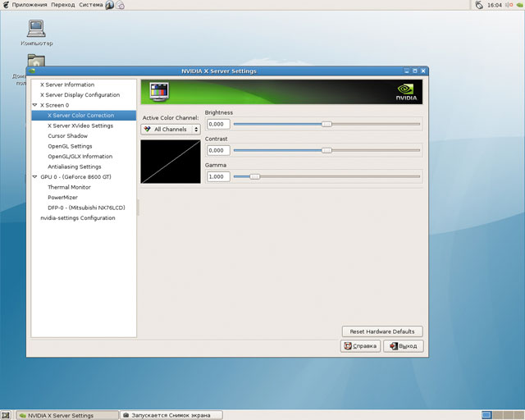
Task: Collapse the X Screen 0 tree node
Action: tap(34, 105)
